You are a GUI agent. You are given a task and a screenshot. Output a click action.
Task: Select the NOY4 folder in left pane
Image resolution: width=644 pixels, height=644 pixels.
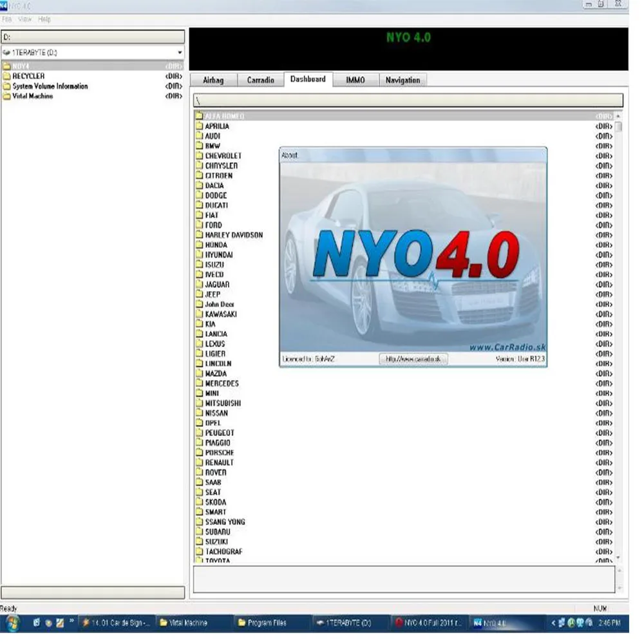[93, 66]
